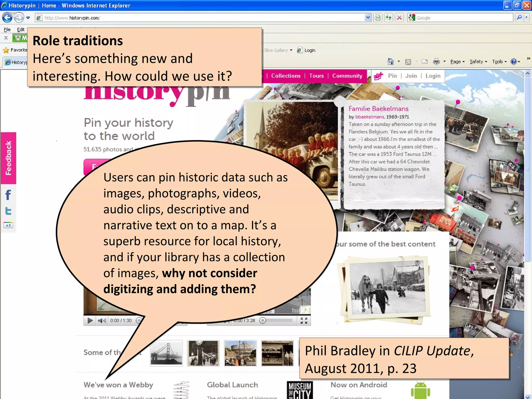Click the page scrollbar up arrow

click(x=528, y=74)
